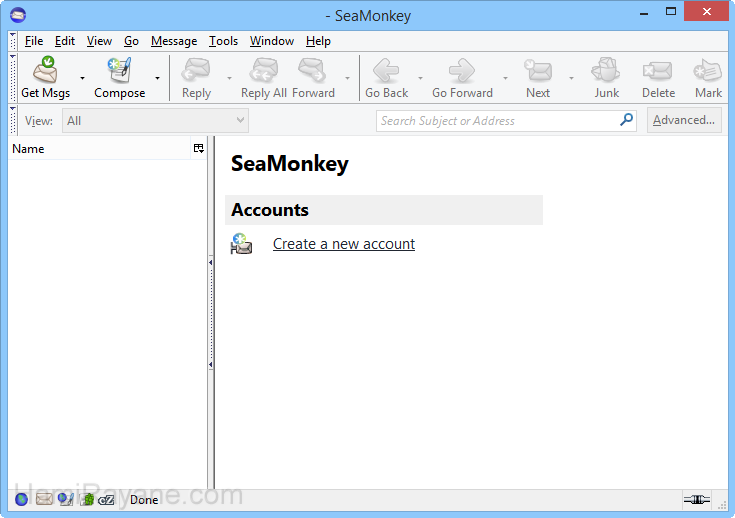Maximize the SeaMonkey window
The height and width of the screenshot is (518, 735).
point(671,12)
